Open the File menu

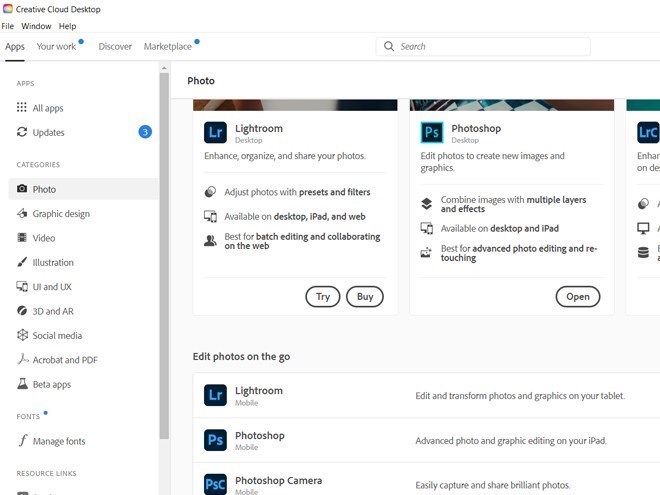[8, 26]
